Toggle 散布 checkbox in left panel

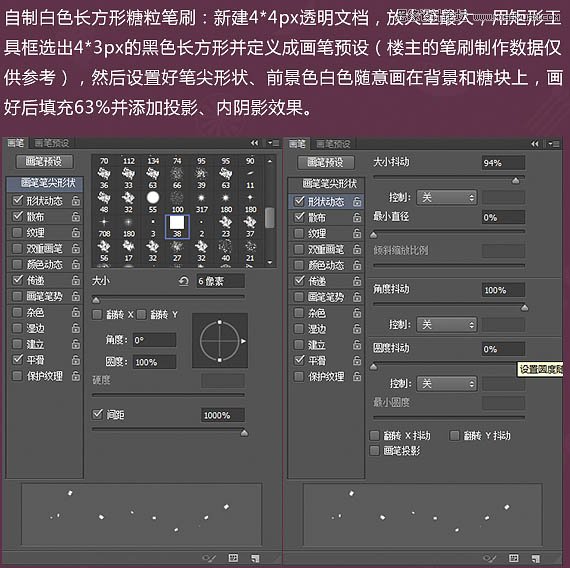point(17,216)
